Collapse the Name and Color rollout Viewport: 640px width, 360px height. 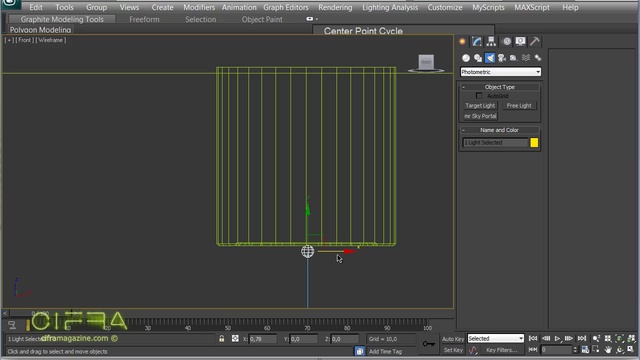point(500,130)
